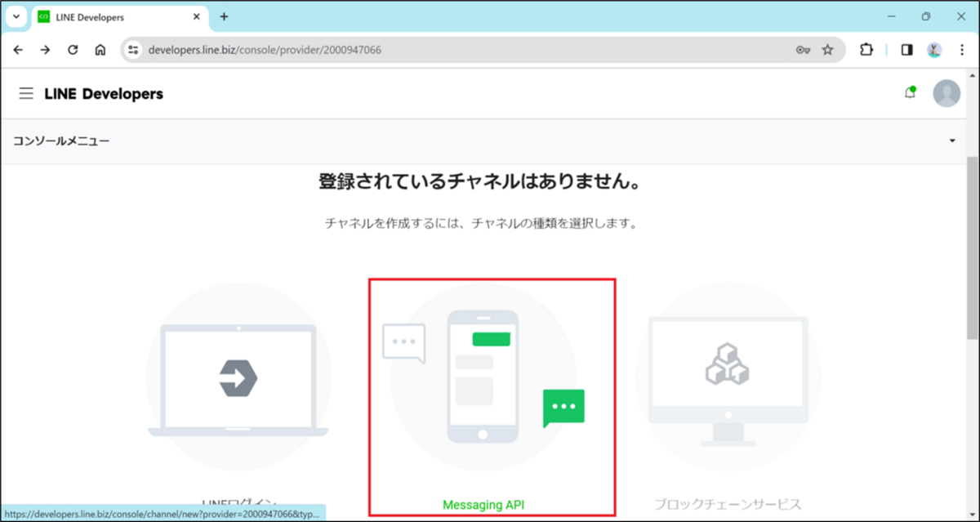Click the LINE Login laptop illustration
Viewport: 980px width, 522px height.
(x=238, y=380)
